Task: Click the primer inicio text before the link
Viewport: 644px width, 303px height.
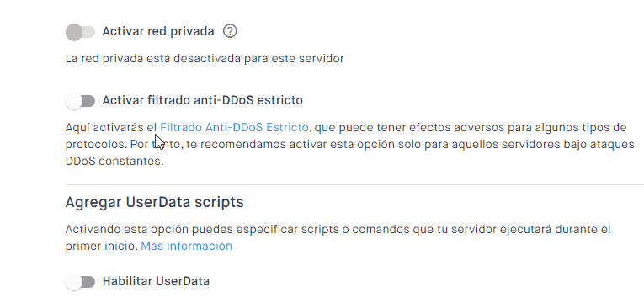Action: pos(102,246)
